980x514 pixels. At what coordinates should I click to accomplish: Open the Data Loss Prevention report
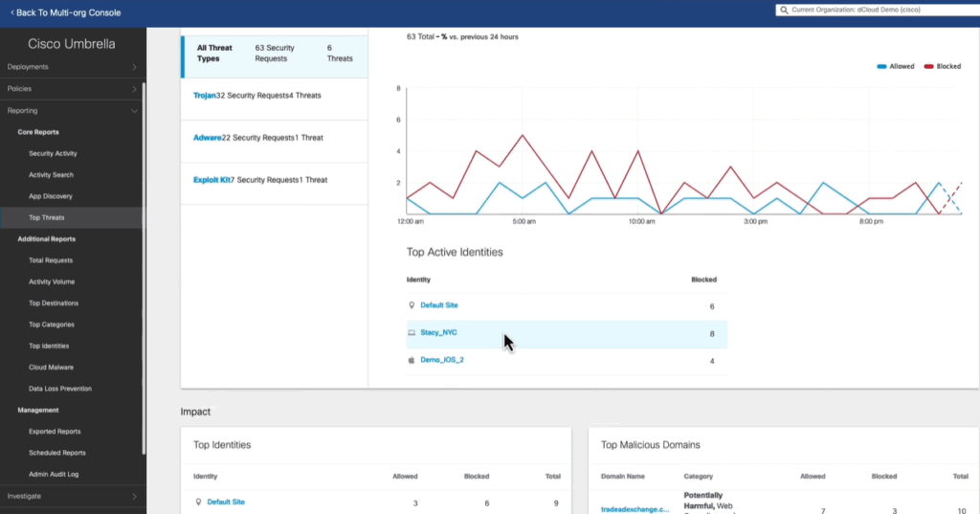coord(60,389)
